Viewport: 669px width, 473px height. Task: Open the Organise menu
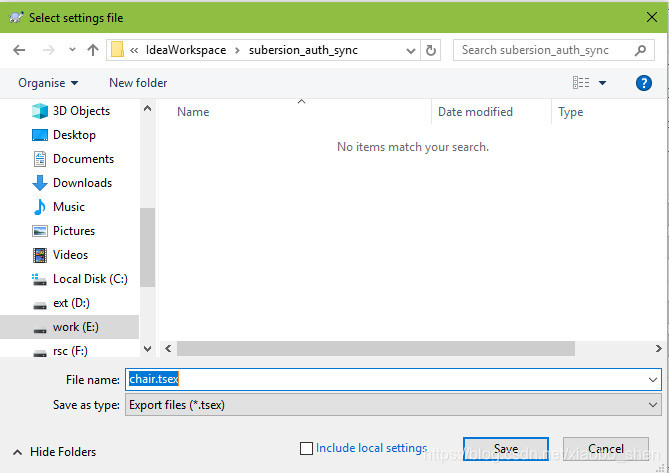click(48, 83)
